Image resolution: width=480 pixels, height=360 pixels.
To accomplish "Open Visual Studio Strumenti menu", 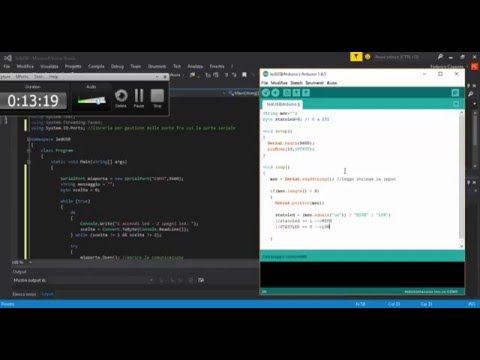I will (x=157, y=66).
